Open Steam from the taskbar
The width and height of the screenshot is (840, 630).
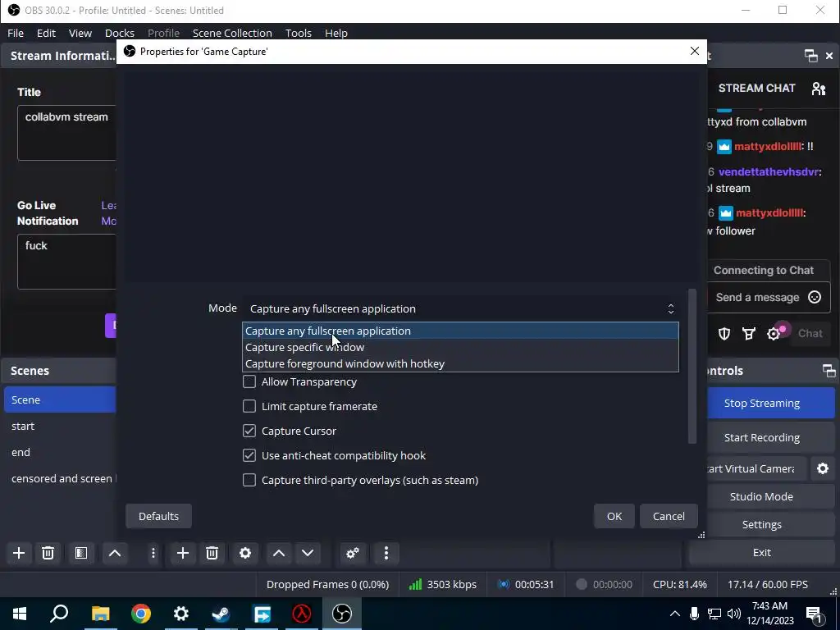coord(221,614)
